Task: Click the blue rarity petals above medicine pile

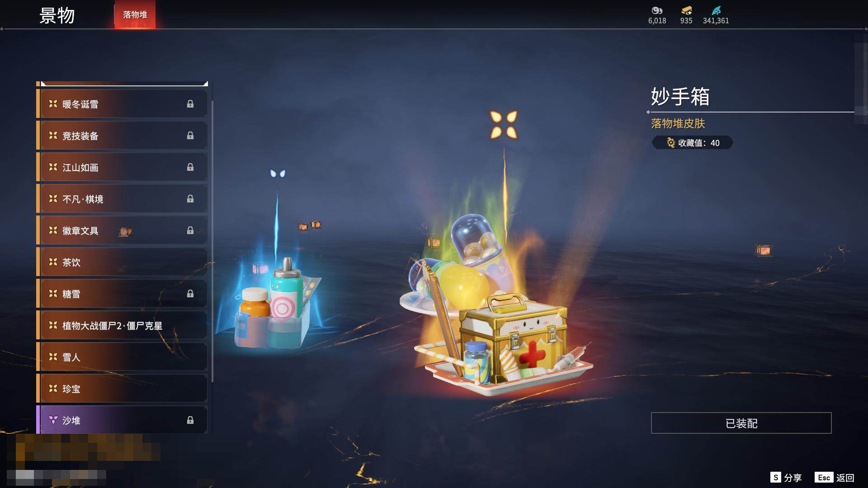Action: 278,174
